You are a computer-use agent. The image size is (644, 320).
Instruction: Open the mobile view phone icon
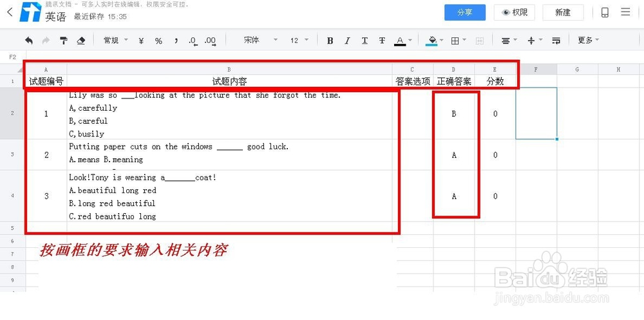tap(605, 12)
